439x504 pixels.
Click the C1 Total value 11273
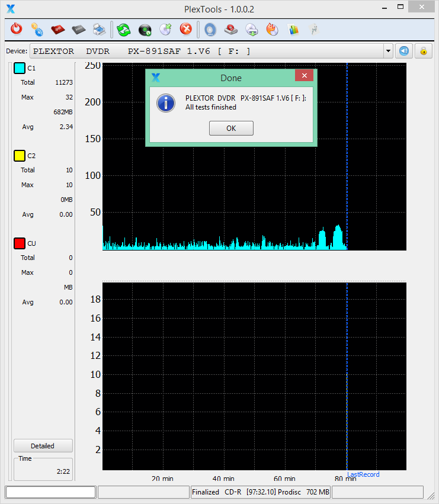[64, 82]
